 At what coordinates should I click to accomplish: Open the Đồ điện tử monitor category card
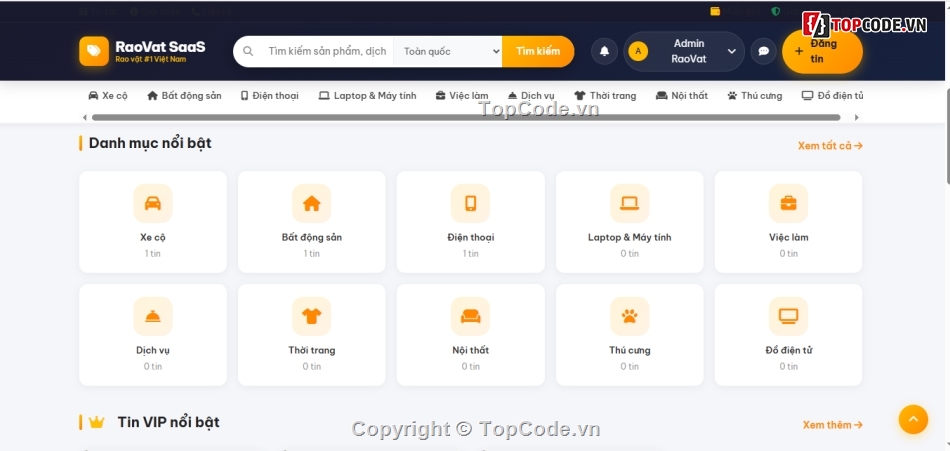[788, 335]
